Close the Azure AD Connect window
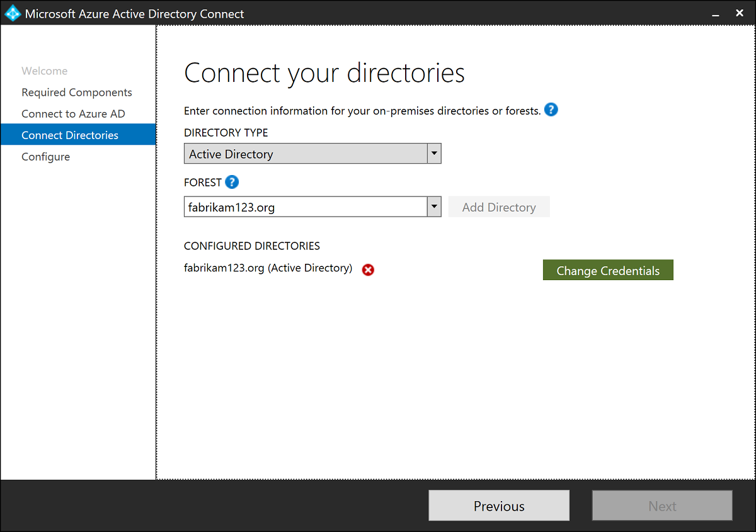756x532 pixels. coord(740,13)
